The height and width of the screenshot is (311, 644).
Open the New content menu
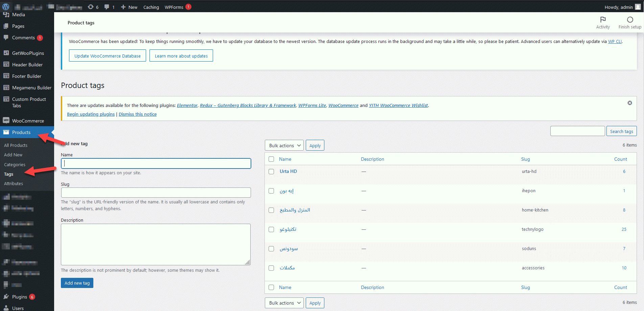(129, 7)
